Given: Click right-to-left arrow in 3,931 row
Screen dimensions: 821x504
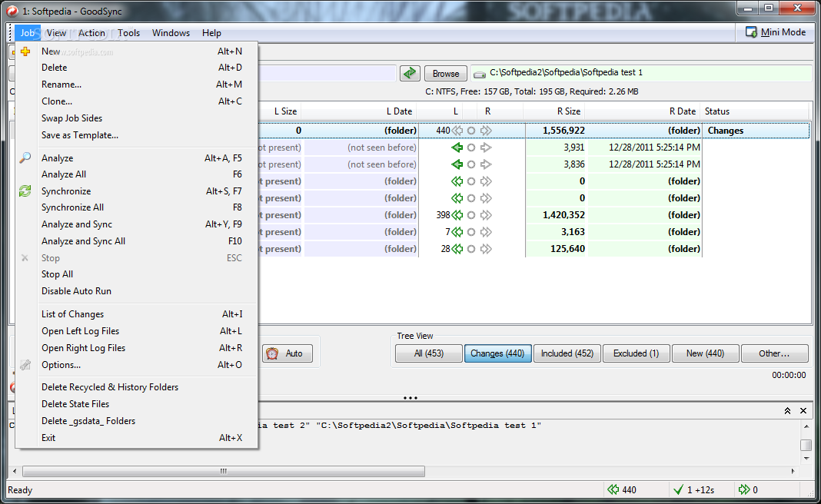Looking at the screenshot, I should [457, 148].
